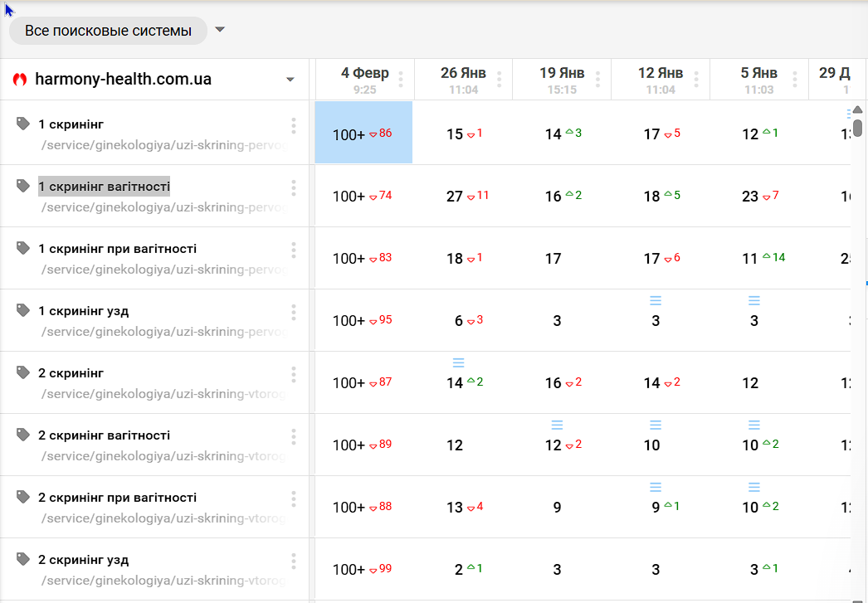
Task: Open the '1 скринінг при вагітності' keyword
Action: (x=117, y=249)
